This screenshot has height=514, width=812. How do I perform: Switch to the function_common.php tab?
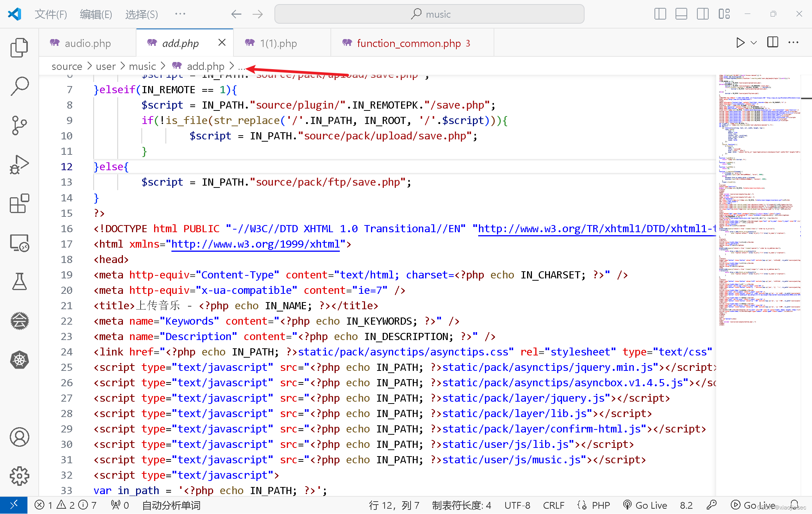(408, 43)
